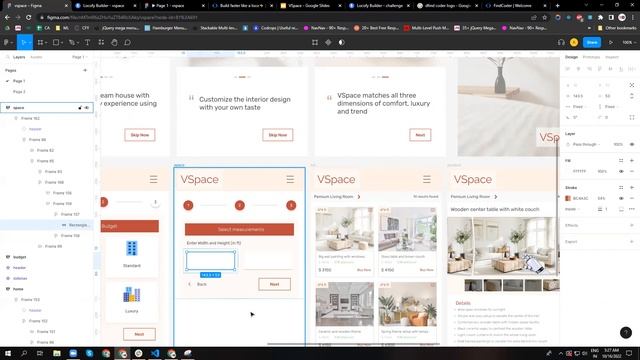Select the Hand tool

tap(114, 42)
